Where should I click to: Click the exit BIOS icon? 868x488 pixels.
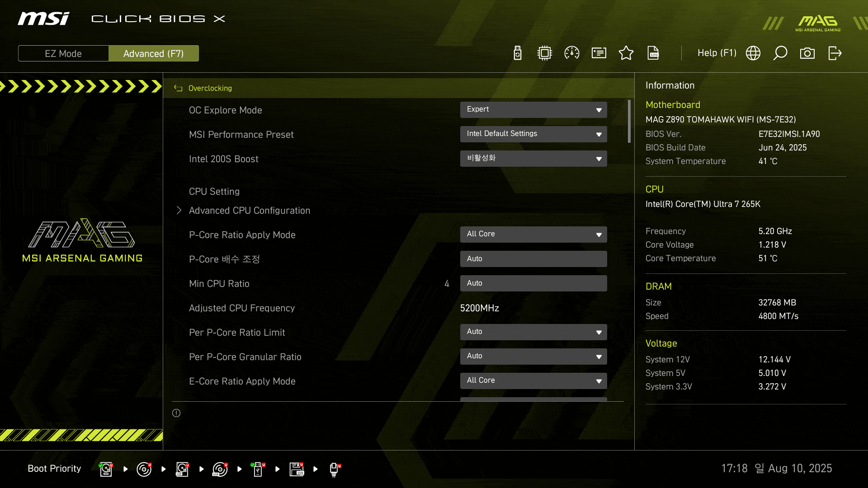[x=835, y=53]
